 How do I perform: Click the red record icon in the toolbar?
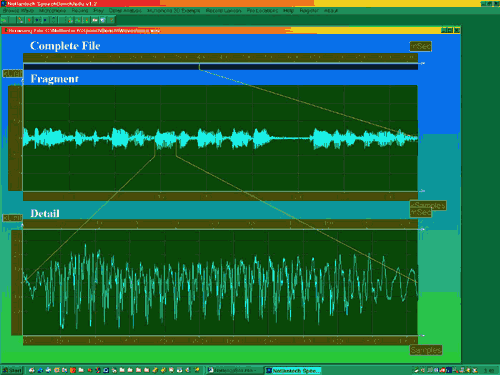click(x=29, y=20)
